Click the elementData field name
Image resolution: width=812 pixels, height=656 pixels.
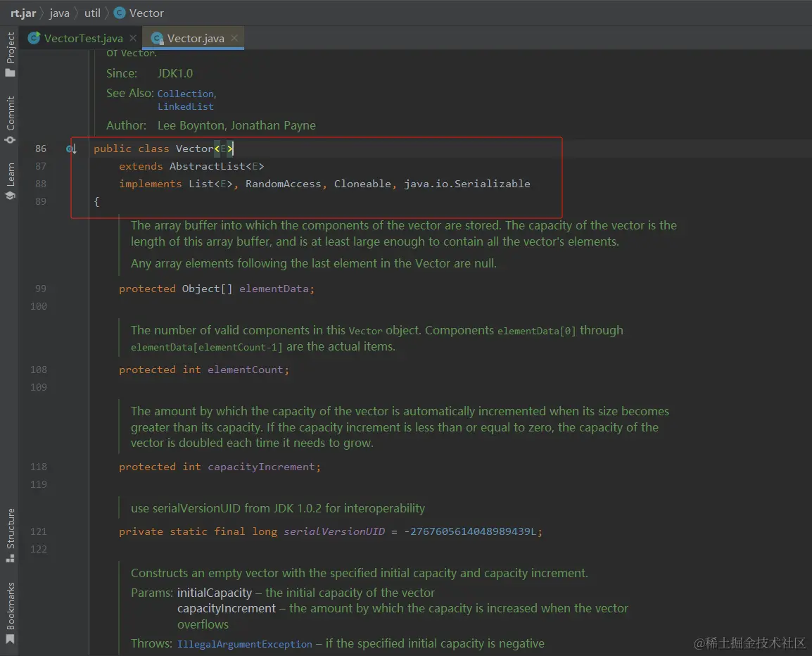pyautogui.click(x=274, y=289)
